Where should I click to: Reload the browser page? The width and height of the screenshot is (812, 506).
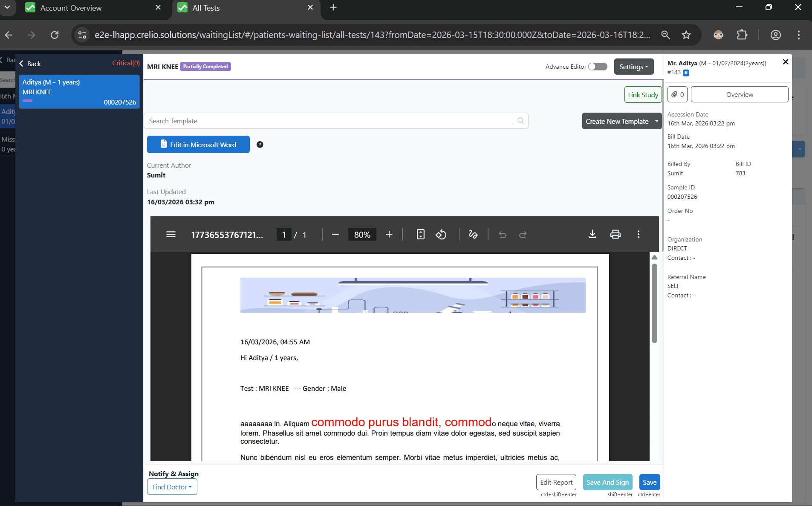tap(55, 35)
